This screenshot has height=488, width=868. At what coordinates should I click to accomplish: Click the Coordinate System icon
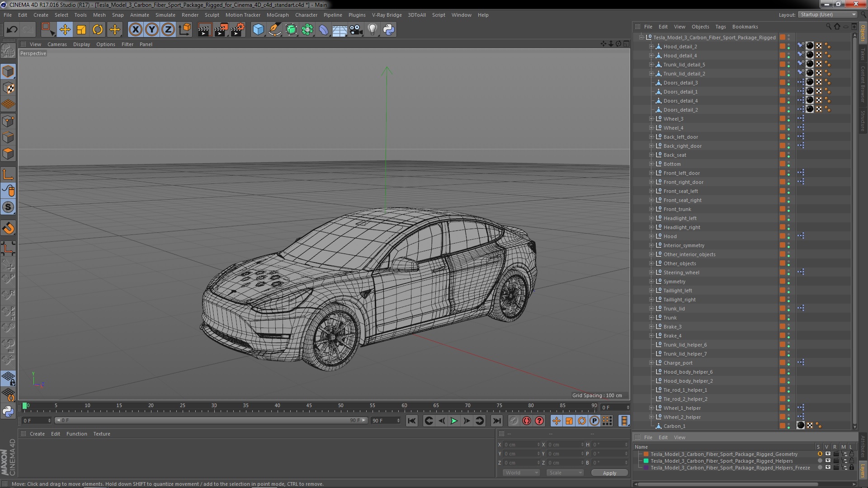[185, 30]
